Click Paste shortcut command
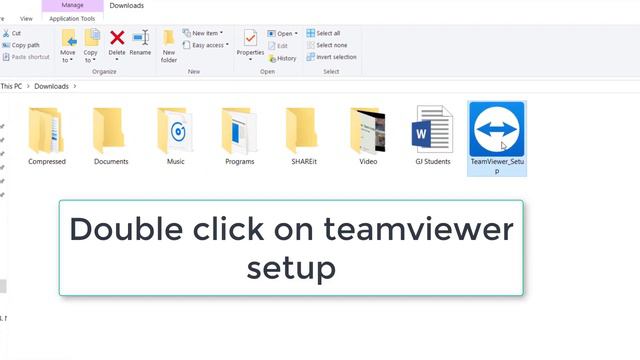This screenshot has width=640, height=360. coord(26,57)
